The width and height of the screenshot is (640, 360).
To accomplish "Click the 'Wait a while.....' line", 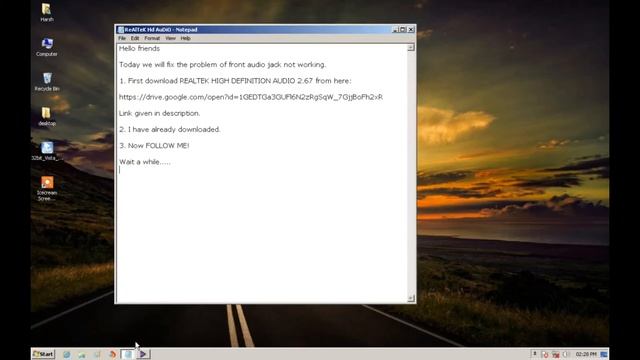I will (x=144, y=162).
